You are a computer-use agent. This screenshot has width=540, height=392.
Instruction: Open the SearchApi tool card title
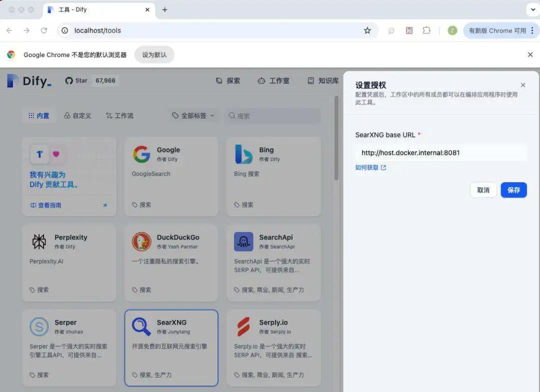(276, 237)
